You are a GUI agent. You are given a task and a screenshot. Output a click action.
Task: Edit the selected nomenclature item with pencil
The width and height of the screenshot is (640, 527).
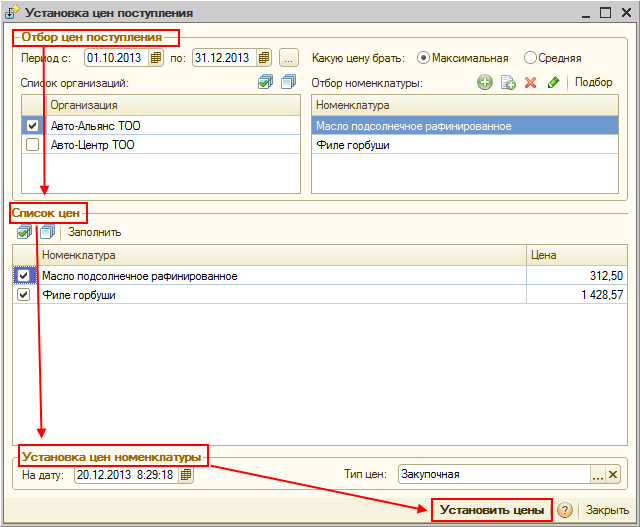pos(553,82)
